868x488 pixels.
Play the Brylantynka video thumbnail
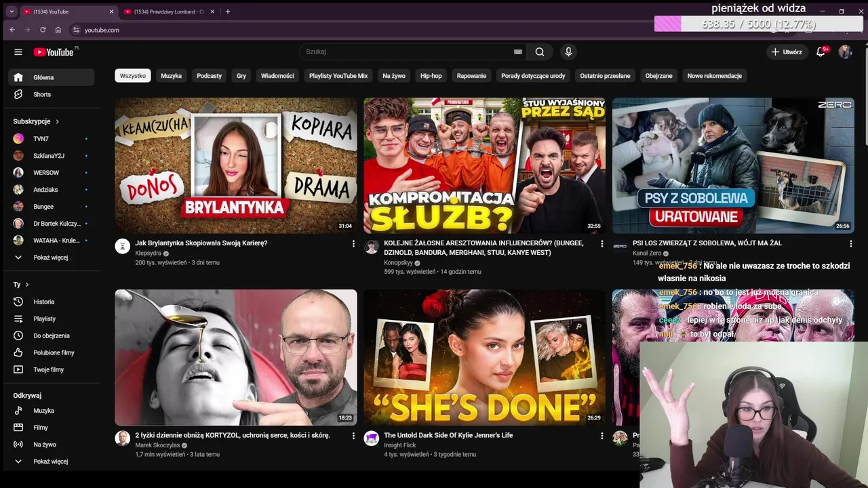click(x=236, y=165)
